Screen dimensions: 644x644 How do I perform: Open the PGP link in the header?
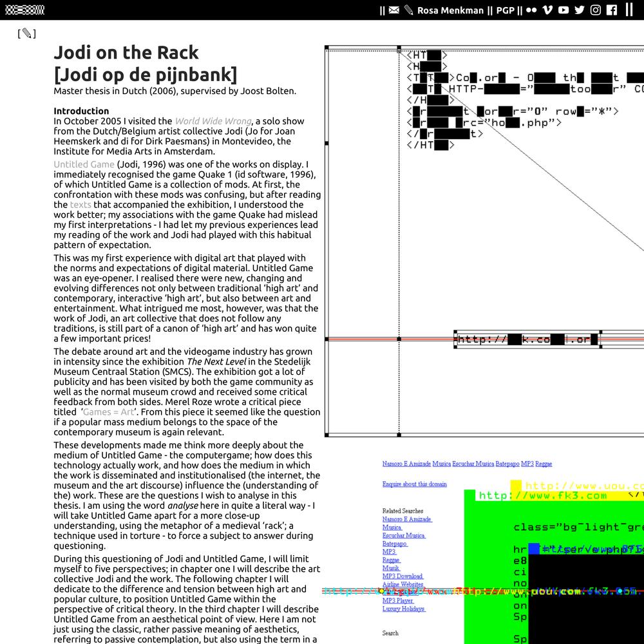coord(505,10)
